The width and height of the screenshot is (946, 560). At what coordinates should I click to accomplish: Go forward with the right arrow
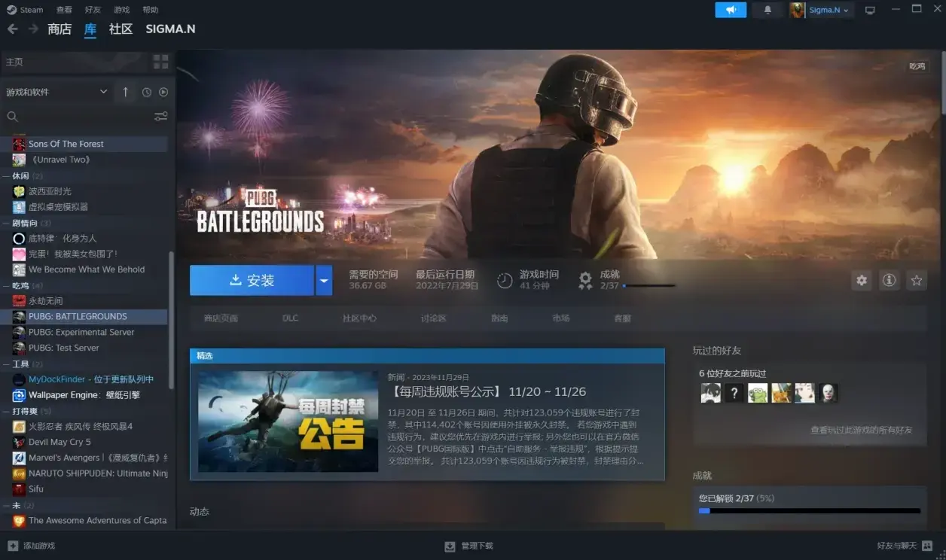33,29
